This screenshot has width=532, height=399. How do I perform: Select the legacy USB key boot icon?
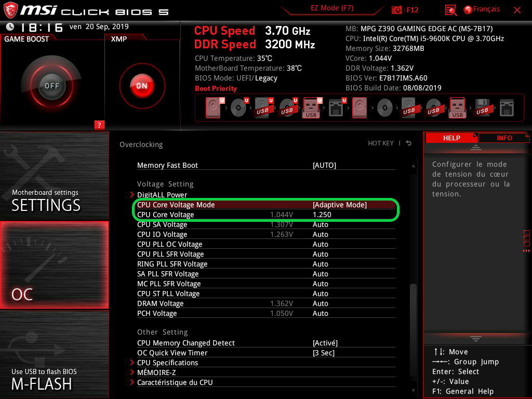pos(458,108)
